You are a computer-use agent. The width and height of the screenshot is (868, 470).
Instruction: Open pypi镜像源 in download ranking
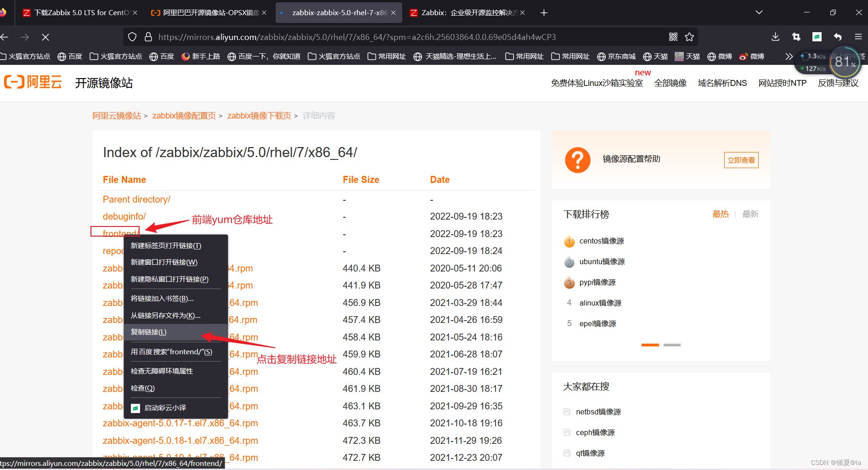click(x=597, y=283)
